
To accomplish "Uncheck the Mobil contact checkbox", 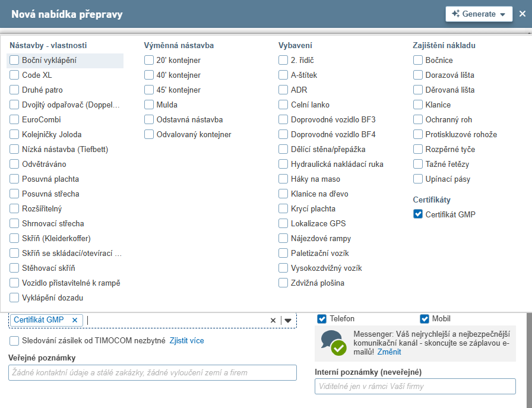I will 425,319.
